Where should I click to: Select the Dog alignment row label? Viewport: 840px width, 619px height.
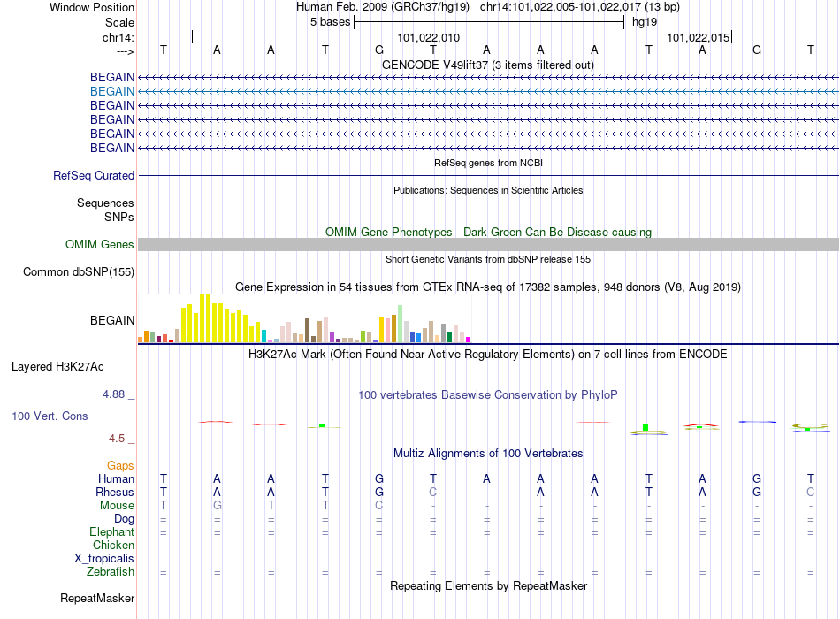[125, 519]
